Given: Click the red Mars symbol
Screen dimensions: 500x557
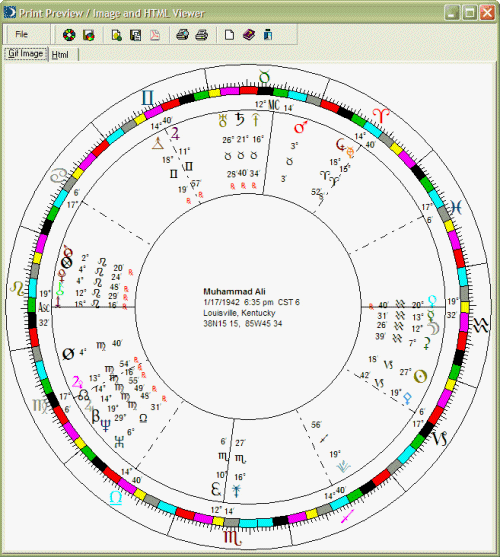Looking at the screenshot, I should pos(300,127).
